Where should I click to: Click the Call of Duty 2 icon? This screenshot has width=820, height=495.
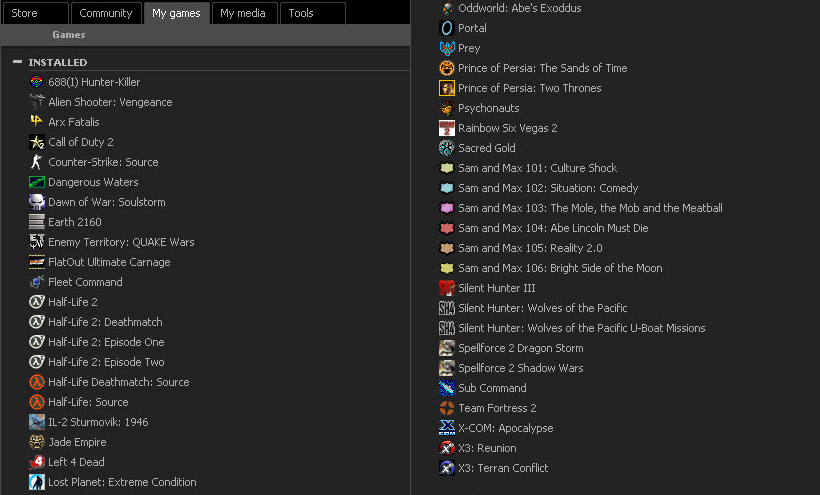[x=37, y=142]
